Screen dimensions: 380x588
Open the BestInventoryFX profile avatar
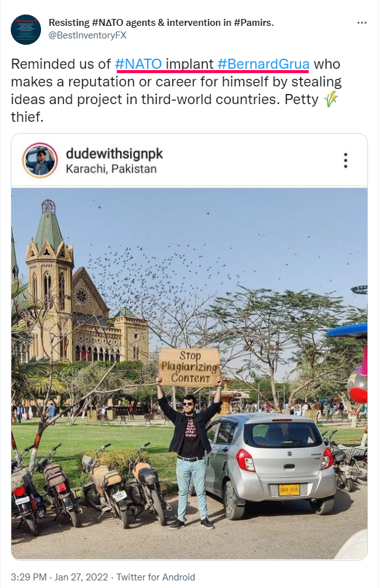tap(25, 29)
